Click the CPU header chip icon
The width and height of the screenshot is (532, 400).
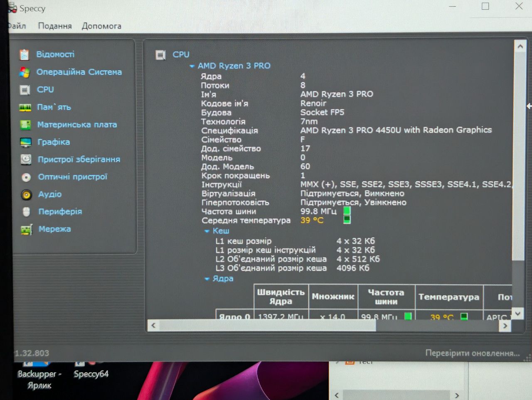tap(160, 55)
